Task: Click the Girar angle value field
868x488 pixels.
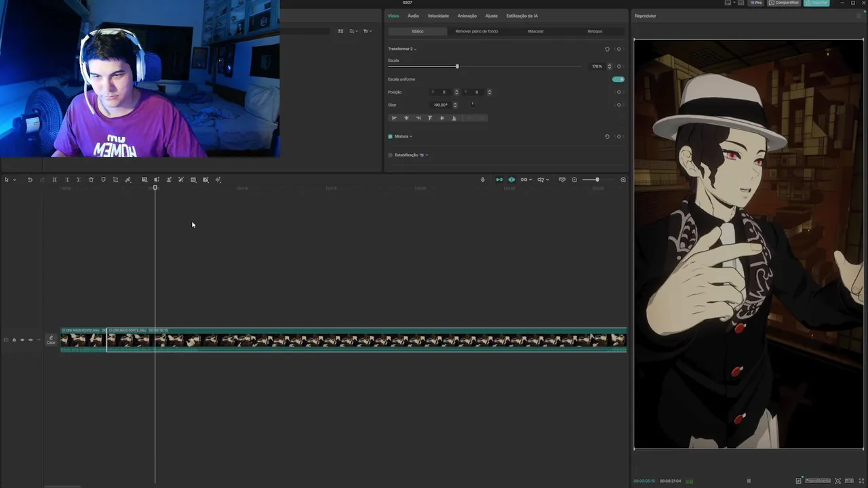Action: point(441,105)
